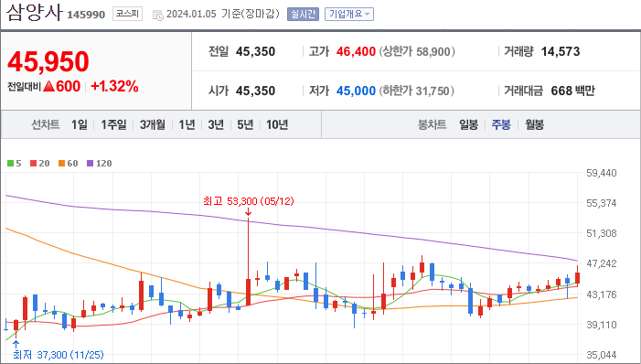
Task: Select the 3개월 line chart tab
Action: click(x=153, y=124)
